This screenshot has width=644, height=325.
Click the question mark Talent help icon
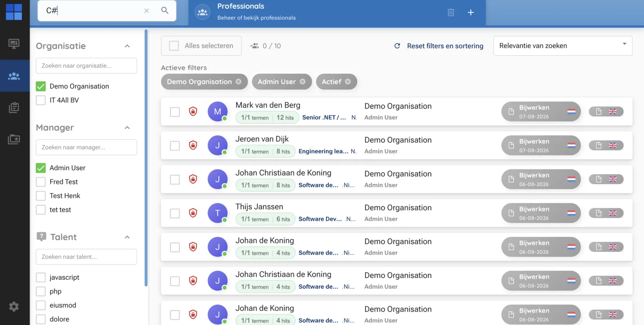pos(41,236)
